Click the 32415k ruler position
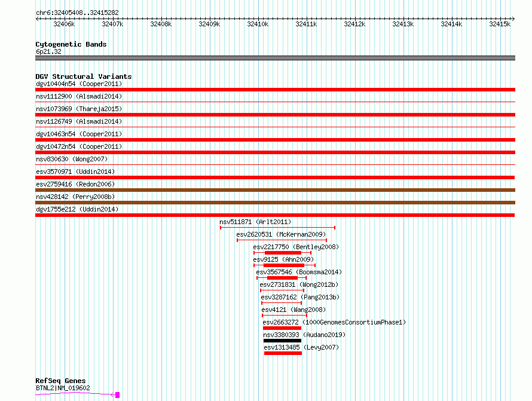Viewport: 532px width, 401px height. pyautogui.click(x=500, y=24)
